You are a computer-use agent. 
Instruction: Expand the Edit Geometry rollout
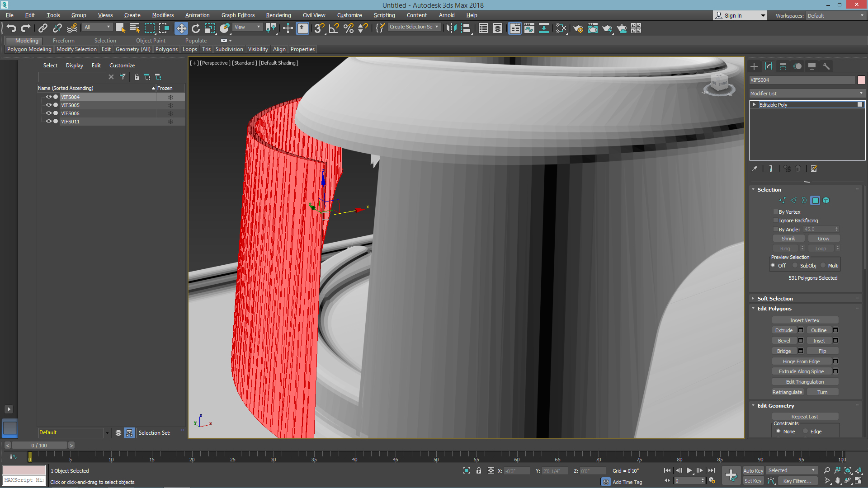click(775, 406)
